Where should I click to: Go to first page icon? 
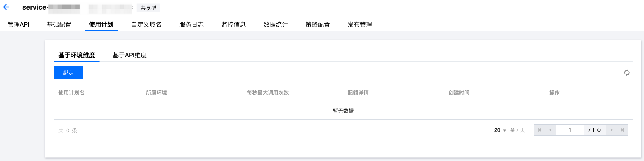click(x=539, y=130)
